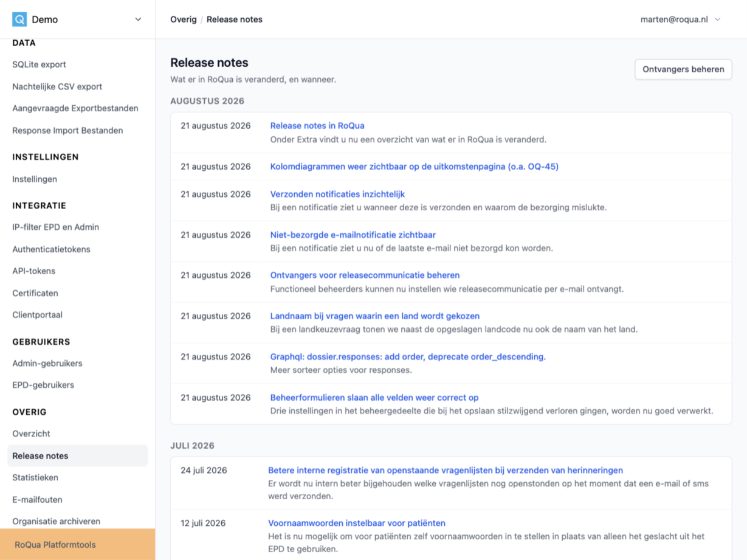Viewport: 747px width, 560px height.
Task: Click the '24 juli 2026' date
Action: click(x=204, y=470)
